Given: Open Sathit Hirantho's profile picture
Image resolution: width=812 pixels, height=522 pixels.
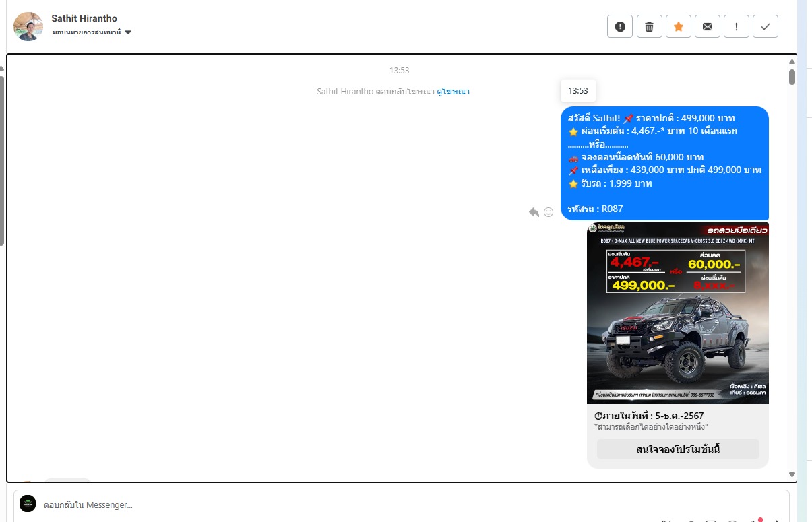Looking at the screenshot, I should coord(28,26).
